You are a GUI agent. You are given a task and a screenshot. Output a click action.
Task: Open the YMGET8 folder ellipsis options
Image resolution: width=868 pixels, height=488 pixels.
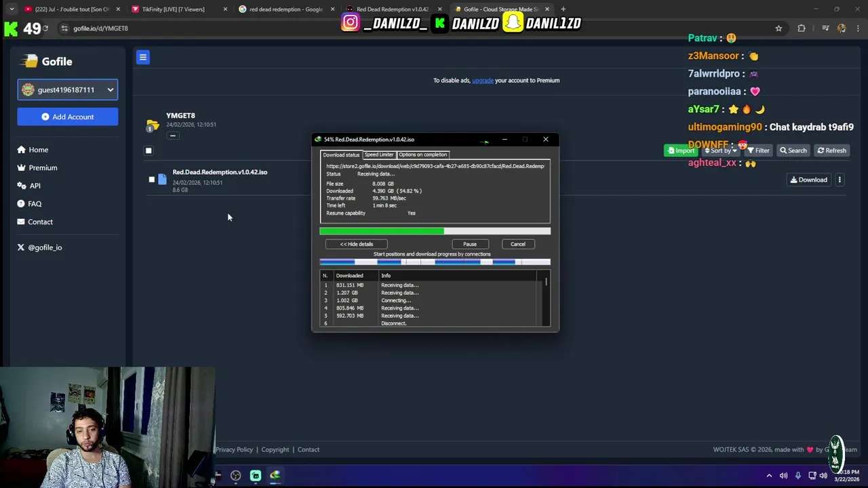click(x=173, y=136)
